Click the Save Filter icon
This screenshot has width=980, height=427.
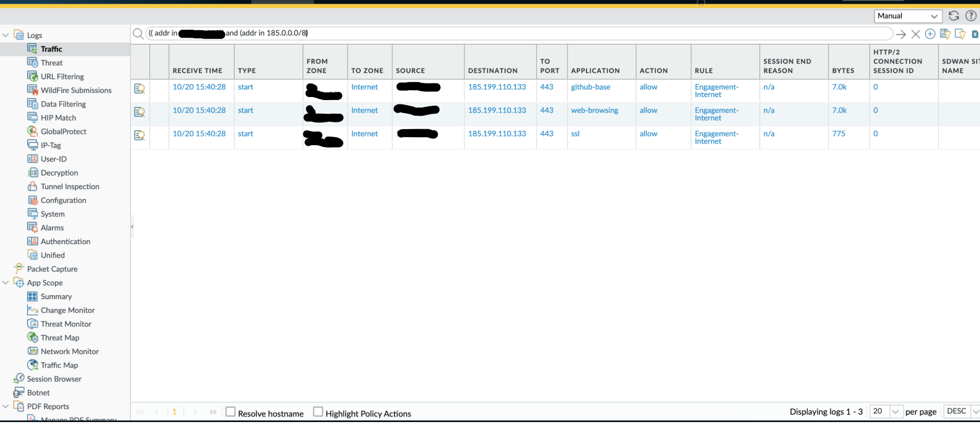[945, 34]
